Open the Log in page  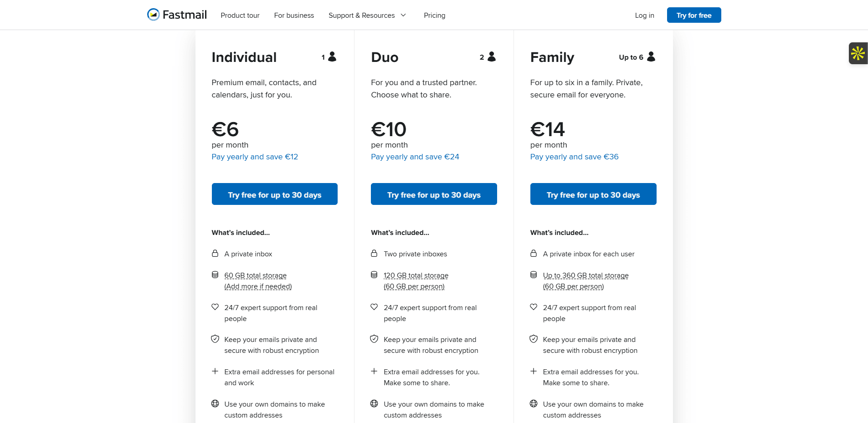[x=644, y=15]
